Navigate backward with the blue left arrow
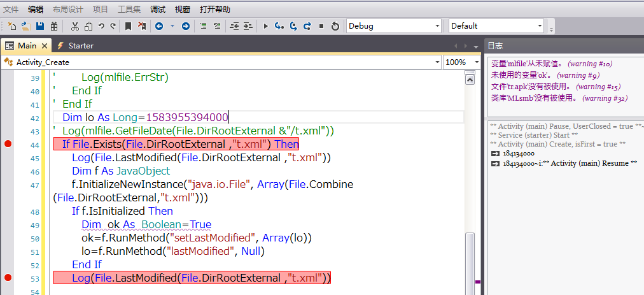Viewport: 644px width, 295px height. click(158, 26)
